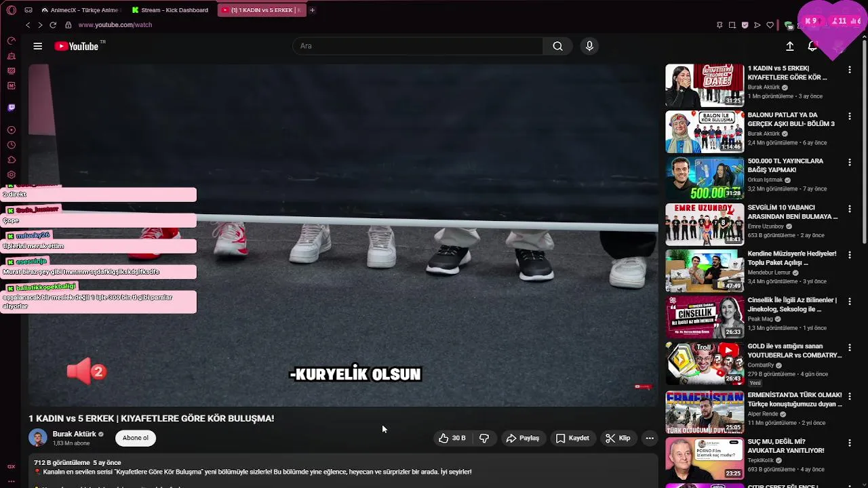Image resolution: width=868 pixels, height=488 pixels.
Task: Select the active '1 KADIN vs 5 ERKEK' tab
Action: coord(262,10)
